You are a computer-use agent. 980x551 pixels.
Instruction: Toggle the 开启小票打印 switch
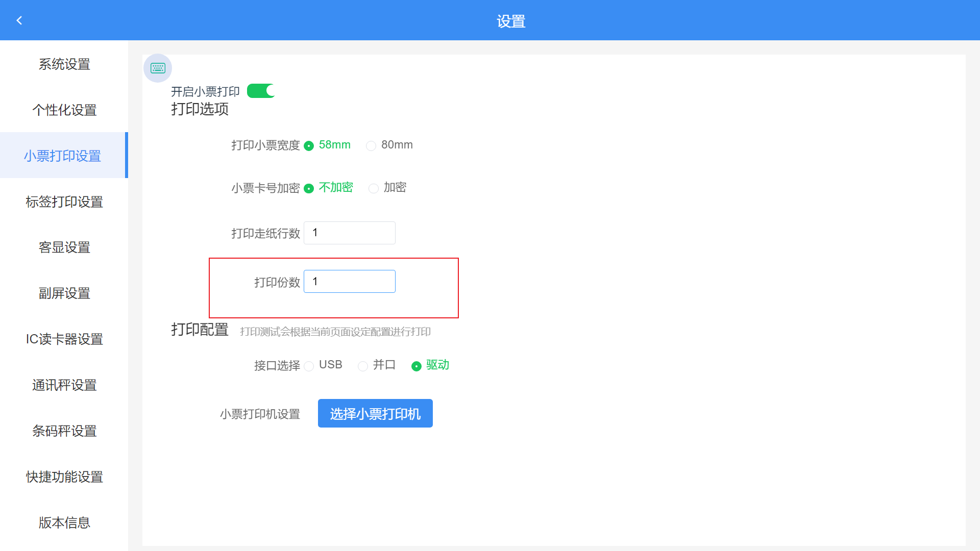(261, 91)
